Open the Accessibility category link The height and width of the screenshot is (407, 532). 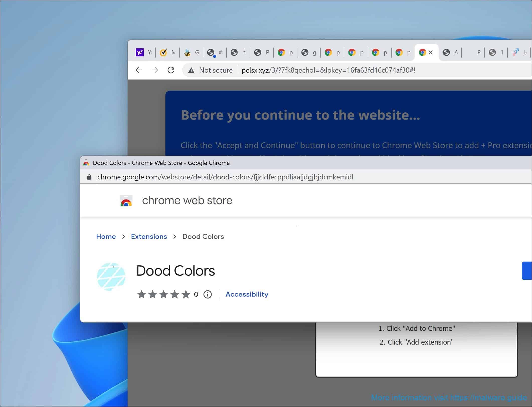point(247,294)
